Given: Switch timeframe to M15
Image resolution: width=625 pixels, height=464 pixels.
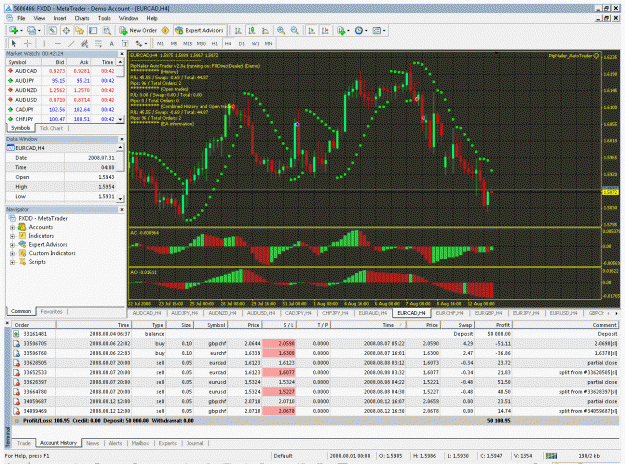Looking at the screenshot, I should click(x=187, y=43).
